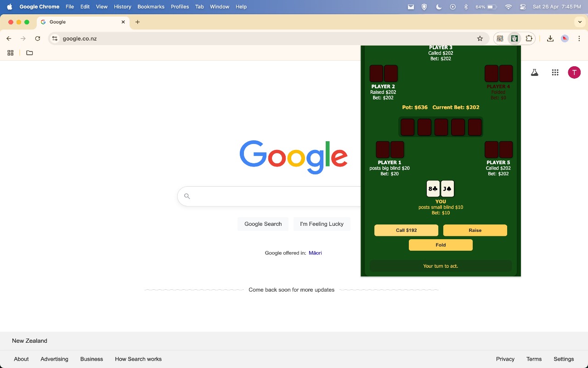Close the Google tab
Screen dimensions: 588x368
(123, 22)
